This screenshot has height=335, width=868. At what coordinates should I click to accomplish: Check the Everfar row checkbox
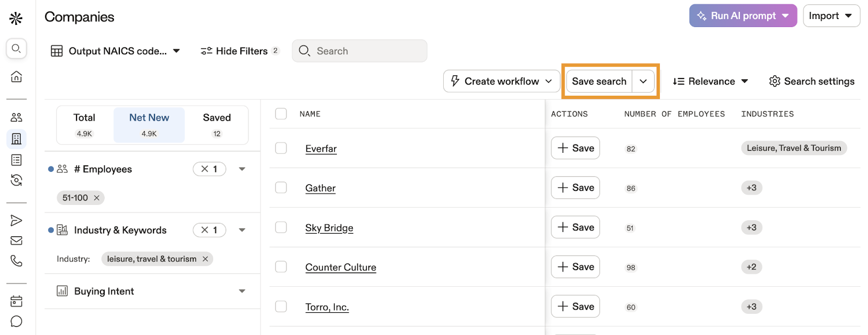point(281,148)
